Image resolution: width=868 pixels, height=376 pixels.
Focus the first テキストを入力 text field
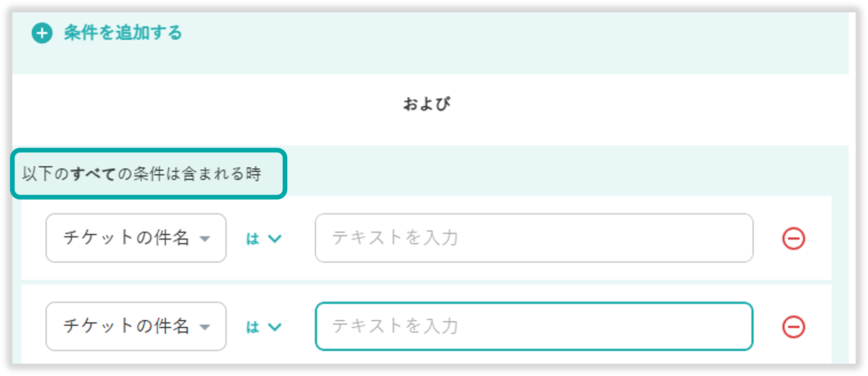[534, 238]
